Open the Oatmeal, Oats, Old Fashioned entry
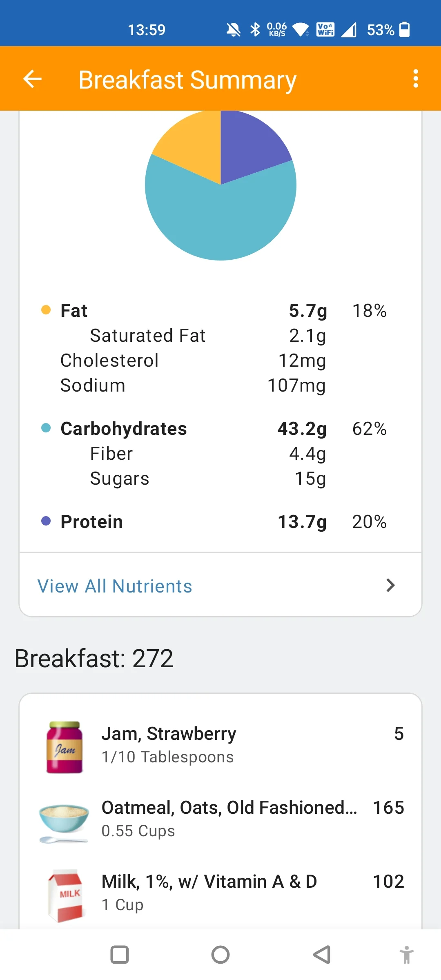Image resolution: width=441 pixels, height=980 pixels. 229,808
